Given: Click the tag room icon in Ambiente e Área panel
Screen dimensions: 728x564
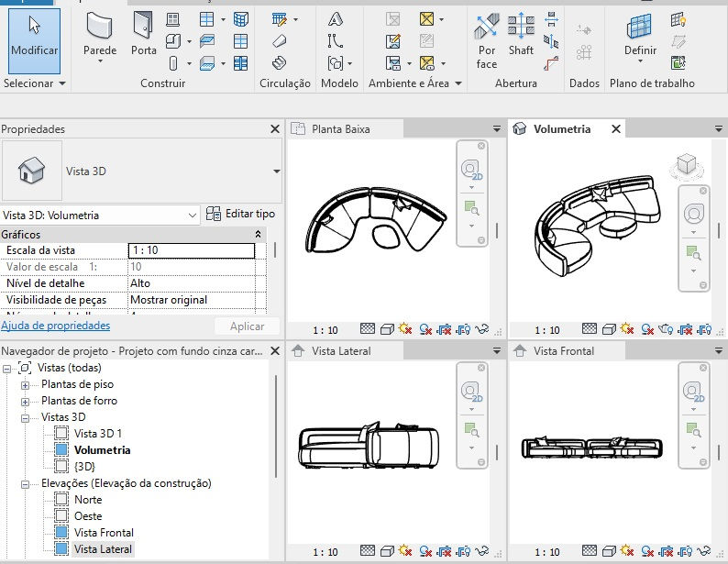Looking at the screenshot, I should 393,62.
